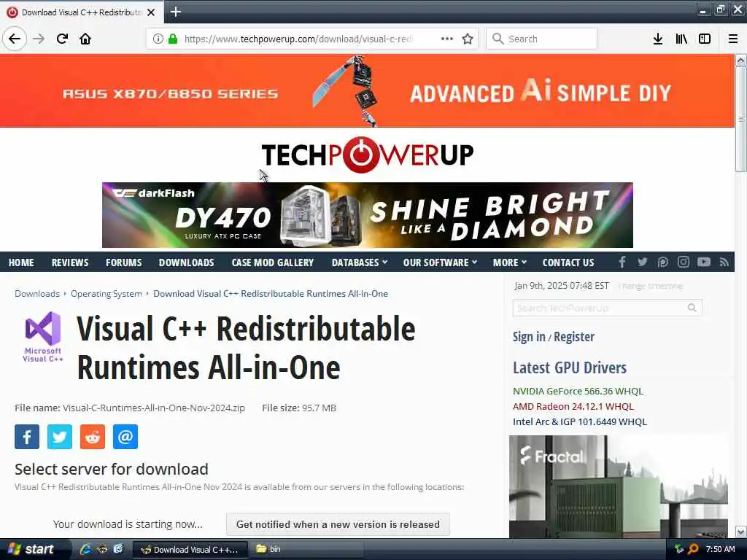Click the magnifier icon in system tray
The width and height of the screenshot is (747, 560).
click(x=694, y=549)
